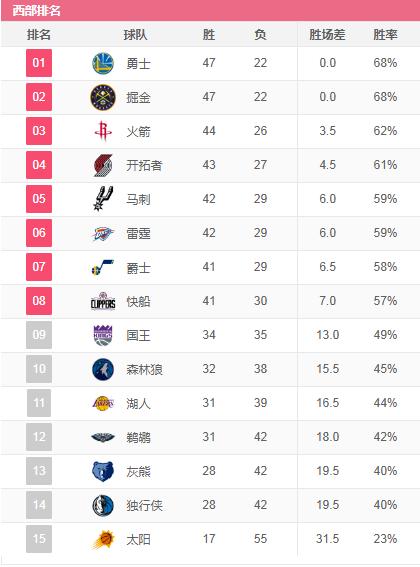
Task: Click the Lakers logo icon
Action: tap(103, 403)
